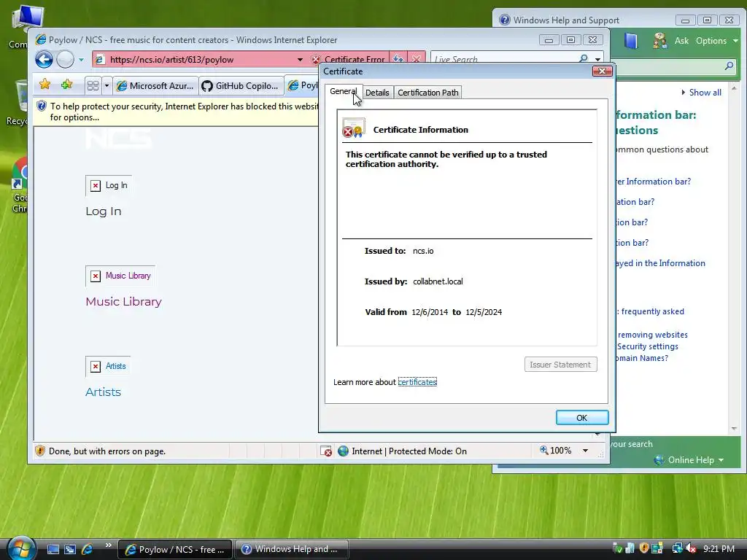
Task: Click the Log In broken image placeholder
Action: pyautogui.click(x=109, y=185)
